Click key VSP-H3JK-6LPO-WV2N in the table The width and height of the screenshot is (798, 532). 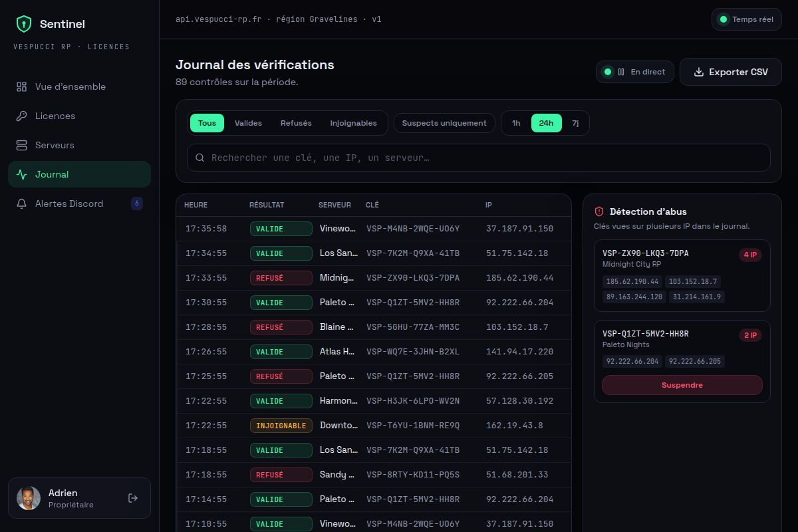pyautogui.click(x=413, y=401)
